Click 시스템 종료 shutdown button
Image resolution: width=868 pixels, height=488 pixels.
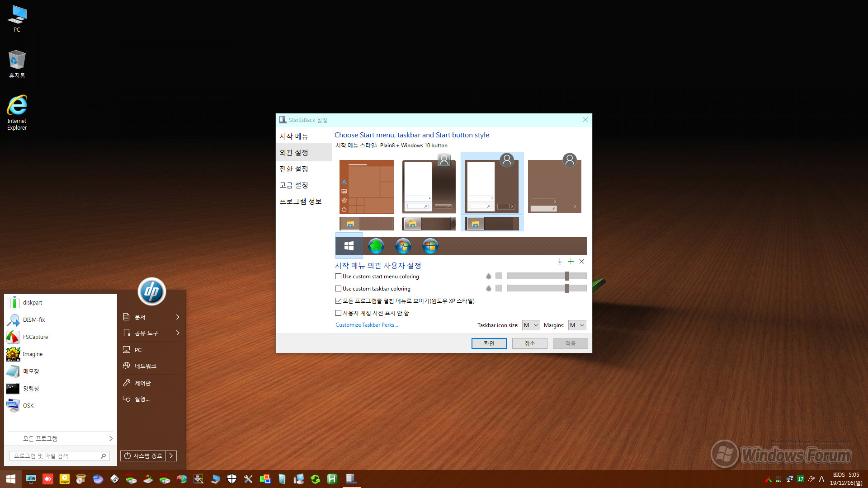click(x=143, y=456)
